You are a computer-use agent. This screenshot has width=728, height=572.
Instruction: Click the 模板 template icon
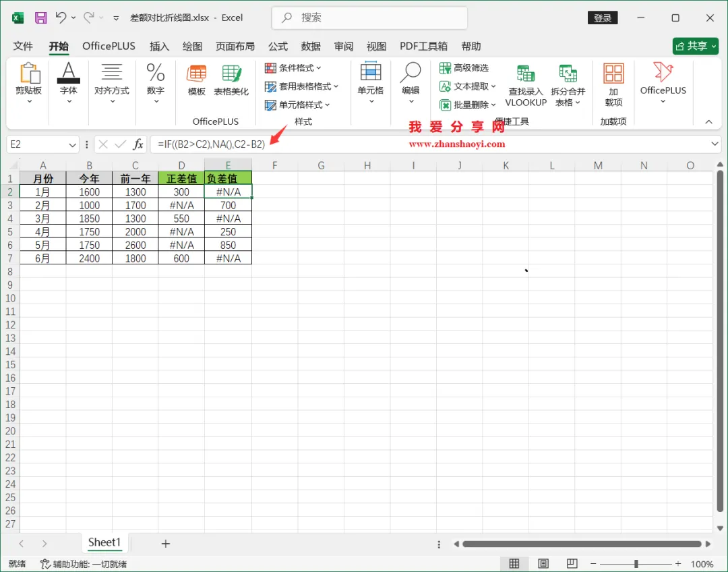[x=196, y=80]
